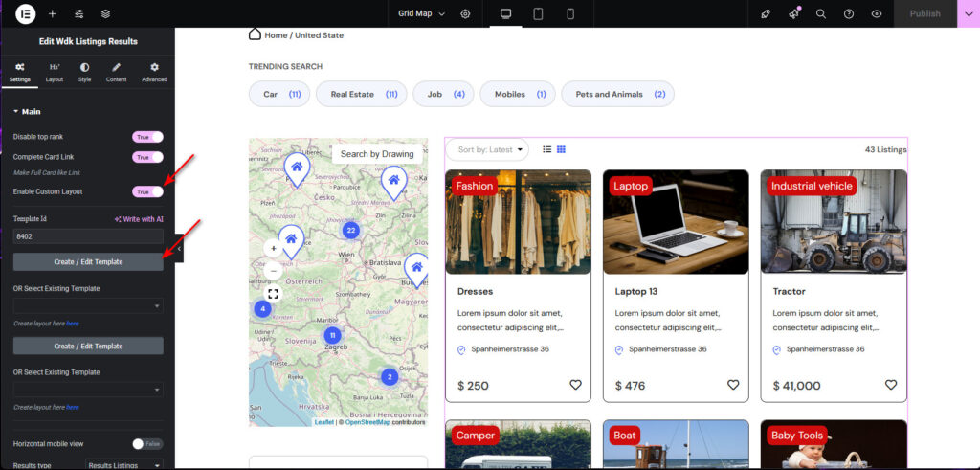Switch to the Style tab
980x470 pixels.
pos(84,73)
